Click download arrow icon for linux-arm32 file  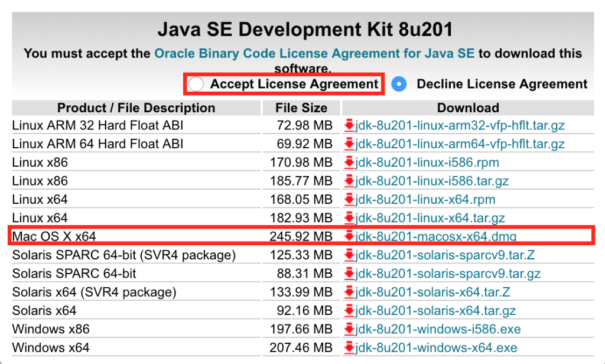[349, 125]
